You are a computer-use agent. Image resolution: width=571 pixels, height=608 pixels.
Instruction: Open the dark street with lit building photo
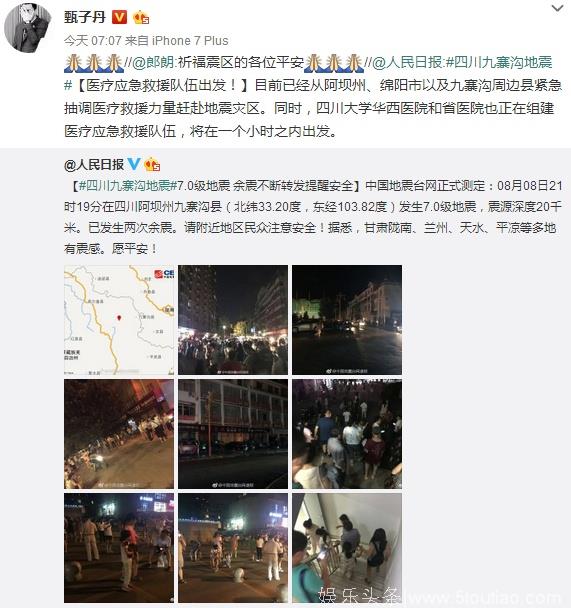coord(347,320)
